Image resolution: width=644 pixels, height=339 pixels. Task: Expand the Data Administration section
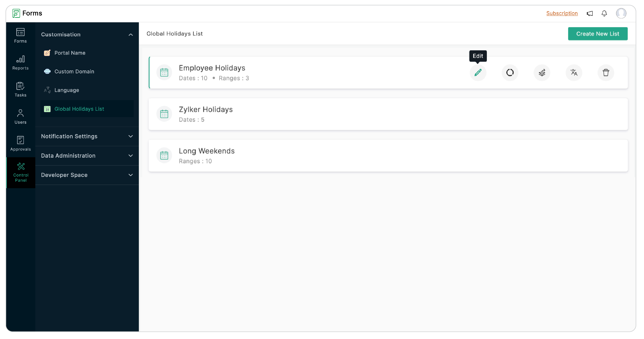(x=87, y=155)
